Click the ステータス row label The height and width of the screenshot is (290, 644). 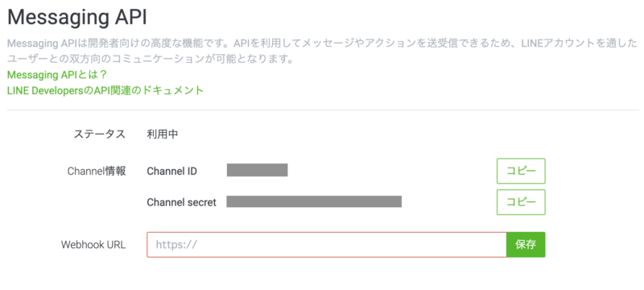[99, 135]
